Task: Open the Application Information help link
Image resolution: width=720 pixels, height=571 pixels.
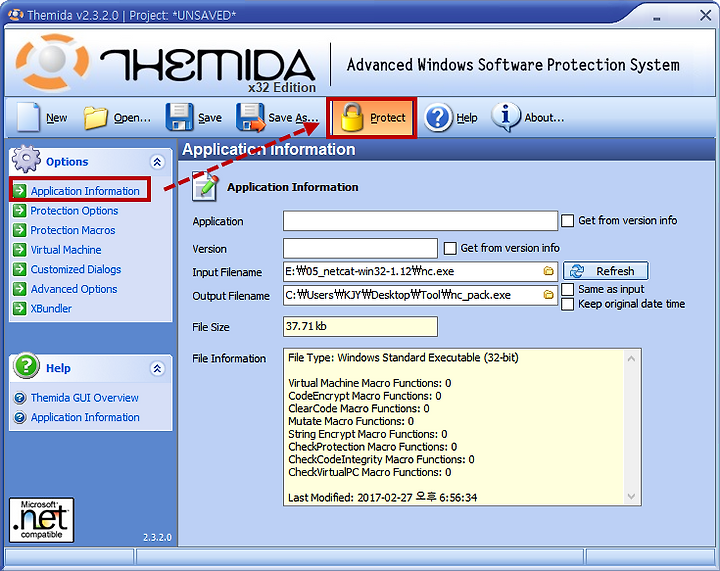Action: (85, 417)
